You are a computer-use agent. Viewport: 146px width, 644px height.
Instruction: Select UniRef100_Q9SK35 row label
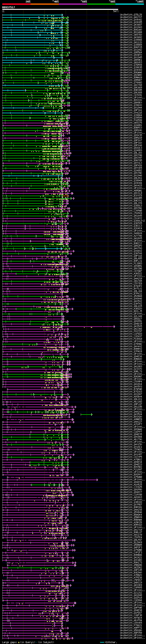click(131, 135)
